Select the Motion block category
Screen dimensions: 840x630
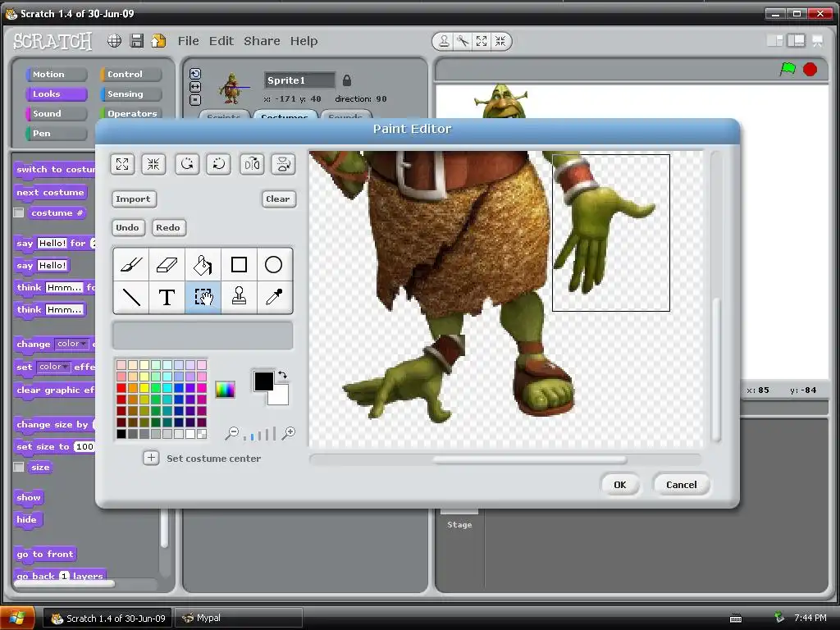(x=57, y=74)
